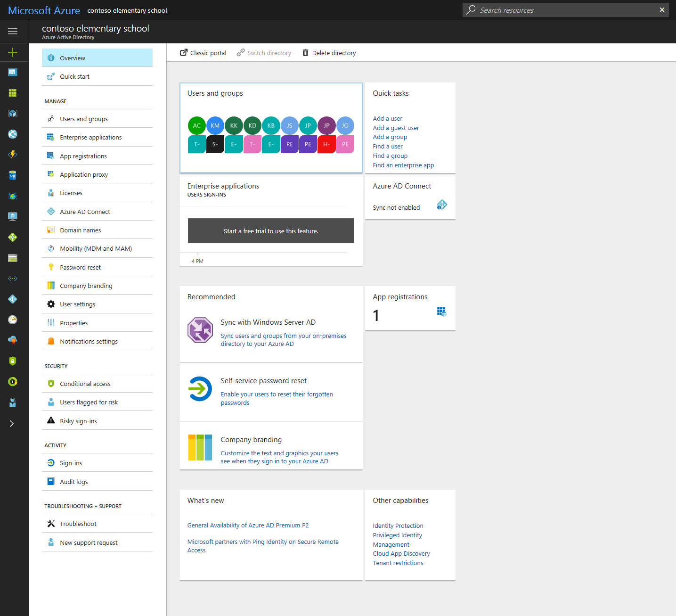The height and width of the screenshot is (616, 676).
Task: Click the Company branding colored bars icon
Action: tap(200, 447)
